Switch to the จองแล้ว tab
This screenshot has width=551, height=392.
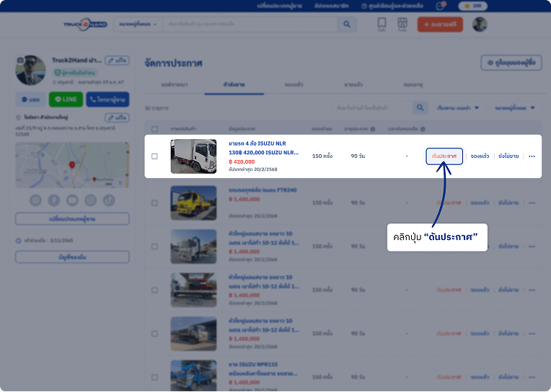pos(294,84)
